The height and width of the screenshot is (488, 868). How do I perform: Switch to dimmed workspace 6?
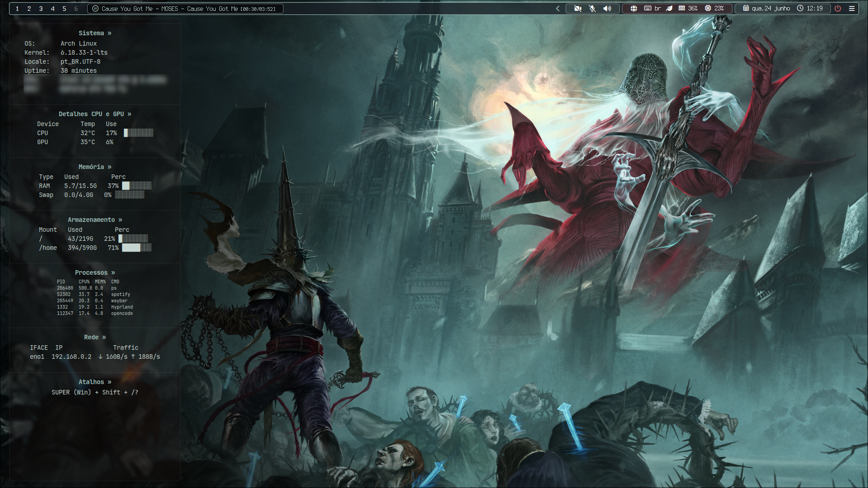pyautogui.click(x=76, y=9)
